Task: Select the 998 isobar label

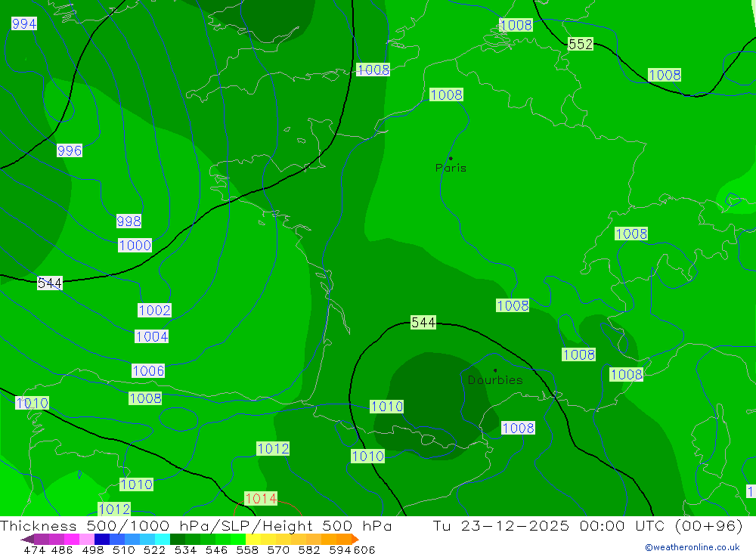Action: click(x=129, y=221)
